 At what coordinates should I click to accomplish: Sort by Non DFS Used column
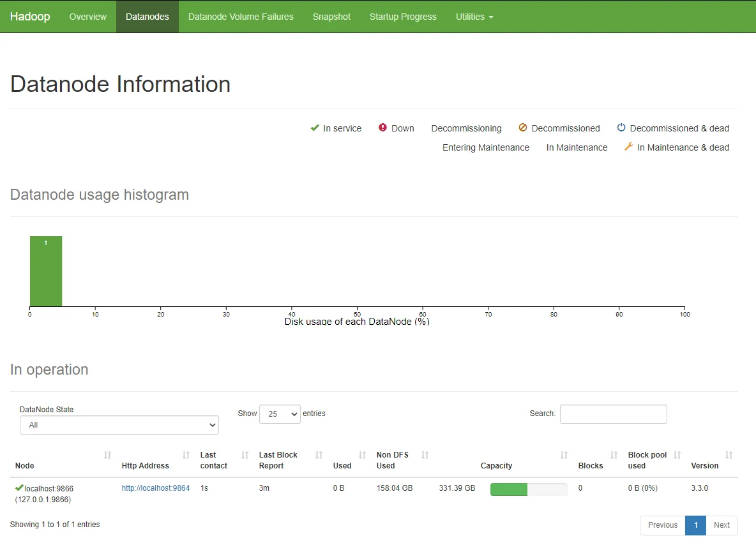[x=425, y=455]
